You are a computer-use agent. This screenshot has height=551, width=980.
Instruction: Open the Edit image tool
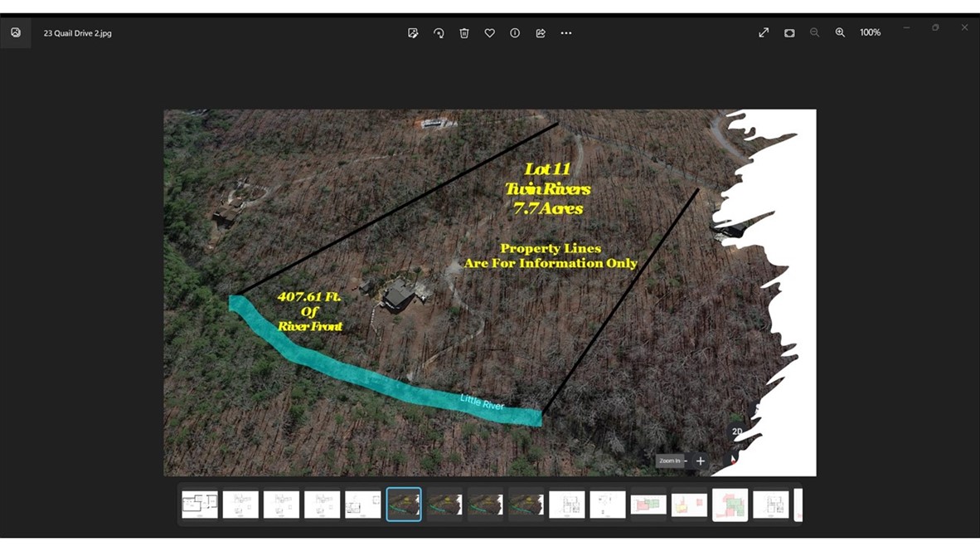pyautogui.click(x=413, y=33)
